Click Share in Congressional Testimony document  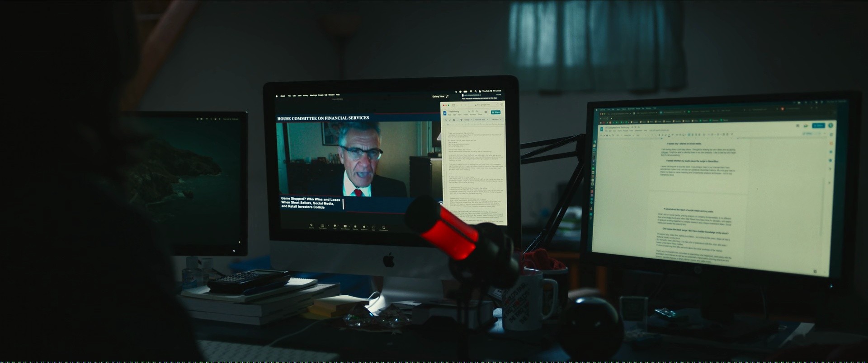(819, 126)
